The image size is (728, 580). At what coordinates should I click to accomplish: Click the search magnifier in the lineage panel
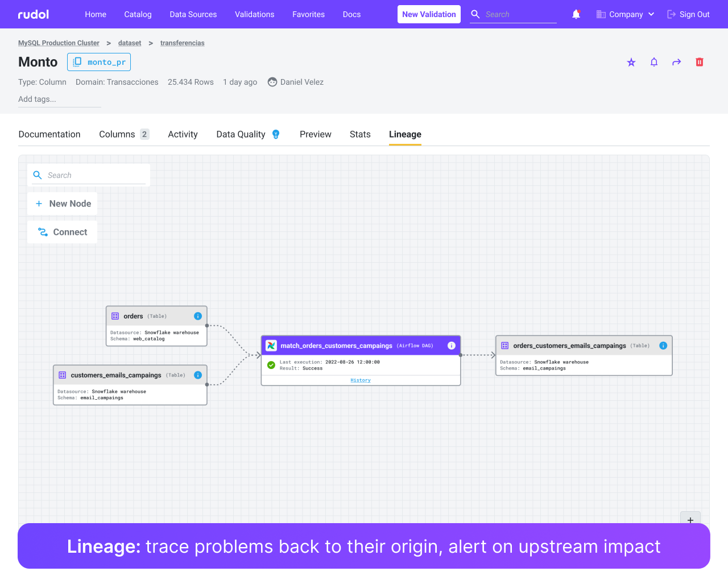38,175
